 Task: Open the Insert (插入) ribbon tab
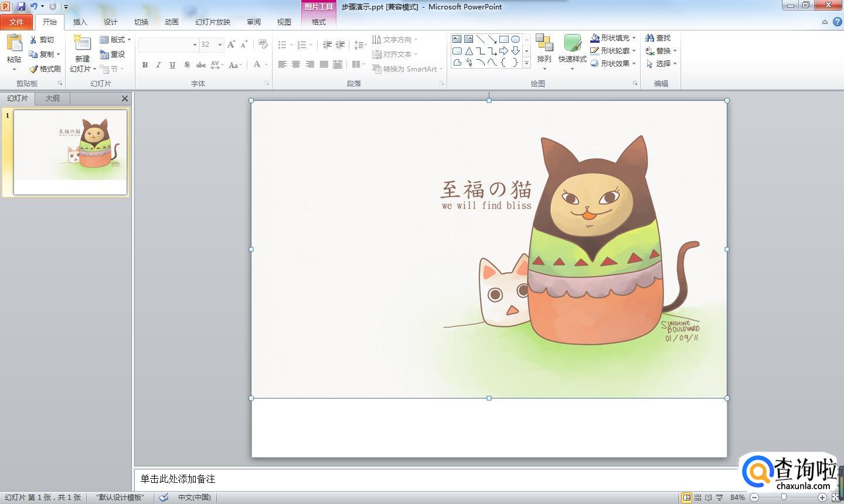coord(80,22)
